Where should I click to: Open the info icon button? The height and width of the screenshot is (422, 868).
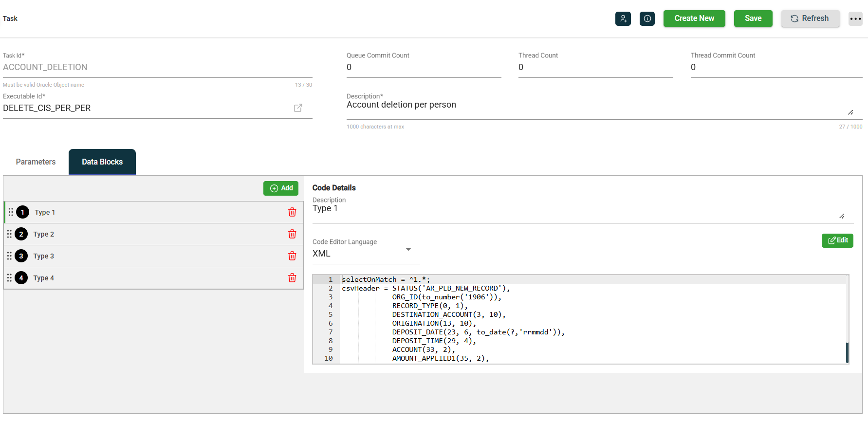coord(647,18)
